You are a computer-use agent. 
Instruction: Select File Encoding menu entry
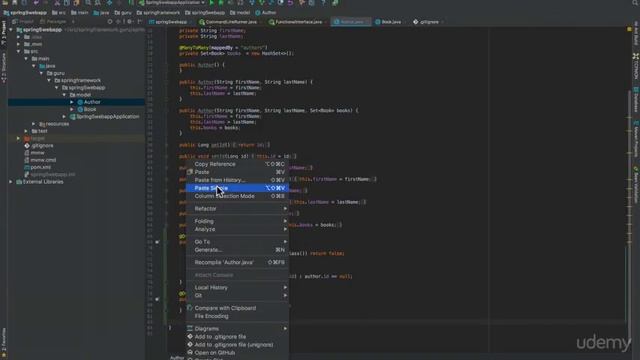coord(237,316)
